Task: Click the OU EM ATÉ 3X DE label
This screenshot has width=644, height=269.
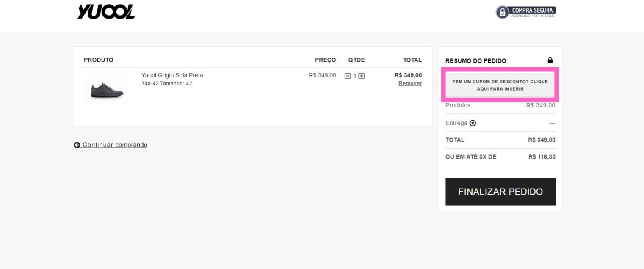Action: point(471,157)
